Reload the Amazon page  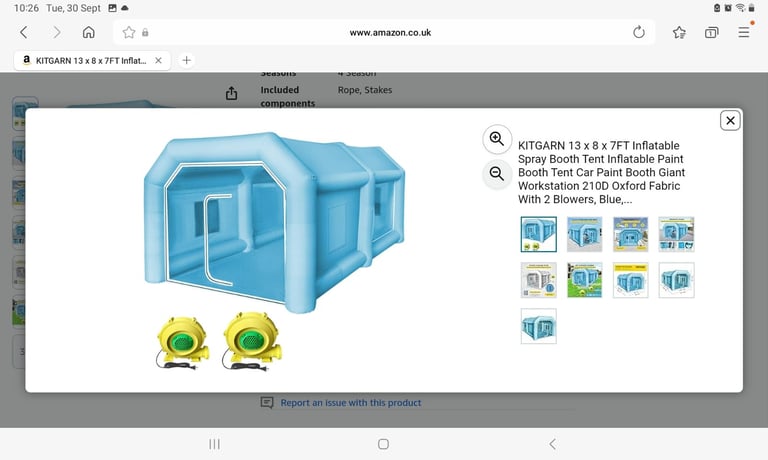click(x=639, y=32)
